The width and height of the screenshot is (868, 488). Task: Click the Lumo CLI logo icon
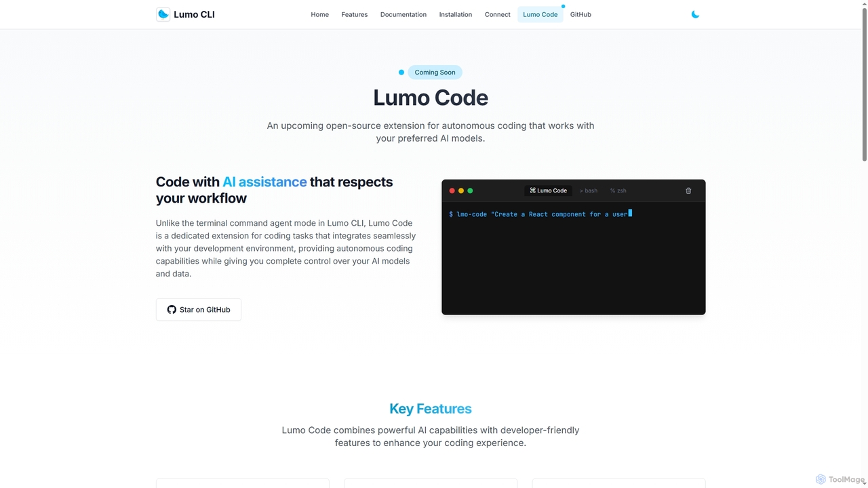click(x=163, y=14)
